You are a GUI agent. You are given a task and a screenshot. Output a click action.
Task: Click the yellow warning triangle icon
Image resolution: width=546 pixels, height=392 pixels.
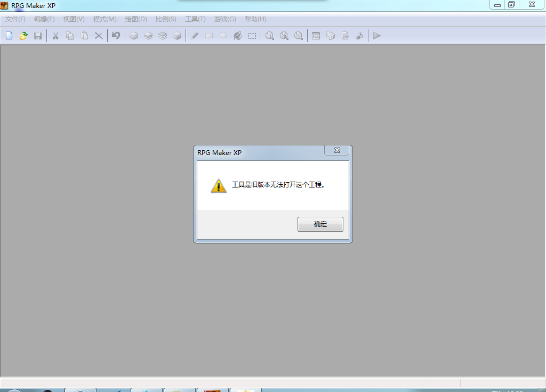(x=219, y=186)
